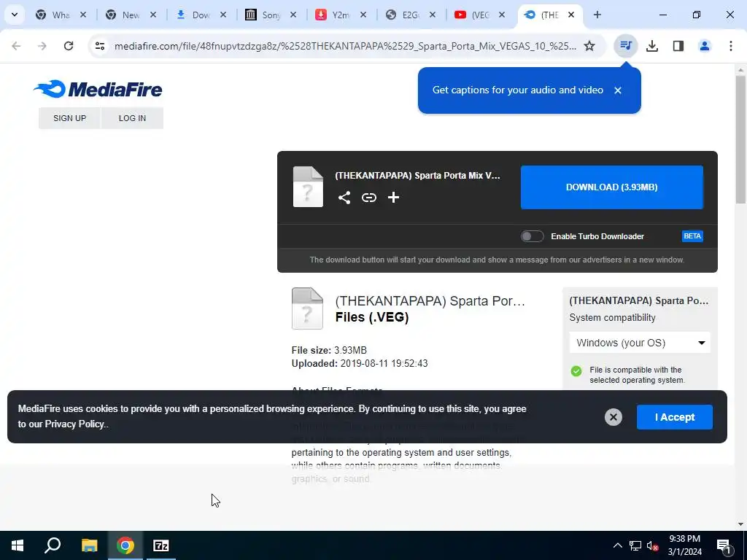
Task: Switch to the 'New' tab
Action: click(130, 15)
